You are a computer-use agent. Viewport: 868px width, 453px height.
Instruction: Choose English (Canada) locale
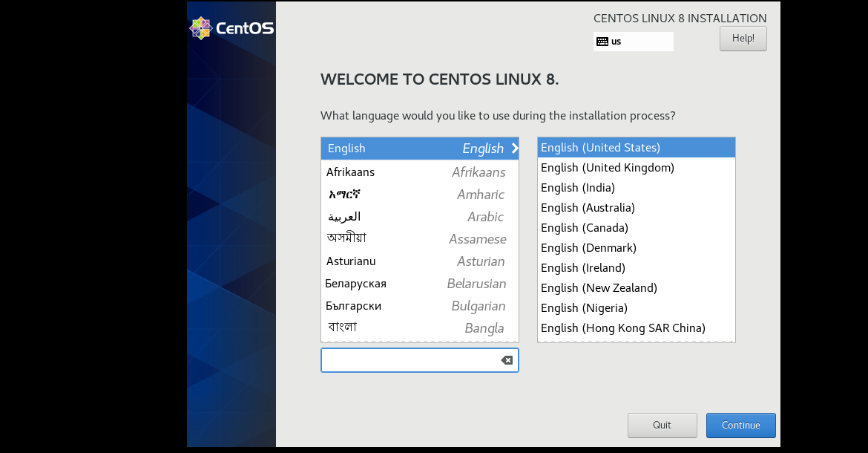click(x=636, y=227)
